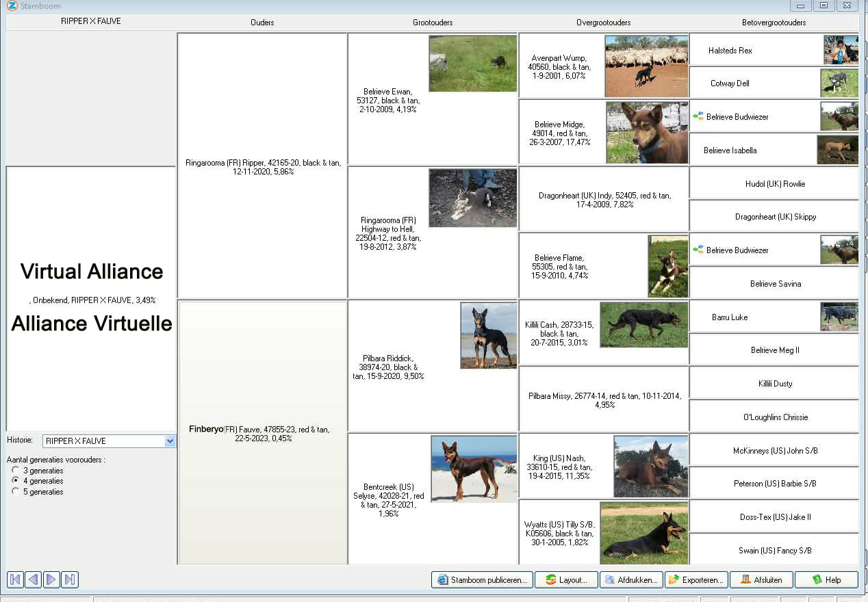Click the Bentcreek (US) Selyse photo
This screenshot has width=868, height=602.
click(474, 469)
